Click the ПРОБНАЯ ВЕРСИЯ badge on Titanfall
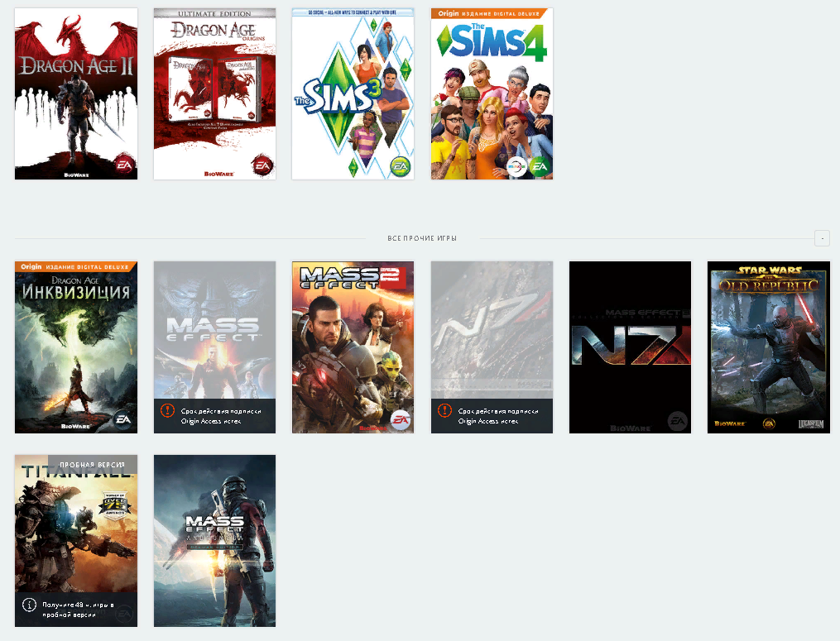The width and height of the screenshot is (840, 641). [92, 464]
